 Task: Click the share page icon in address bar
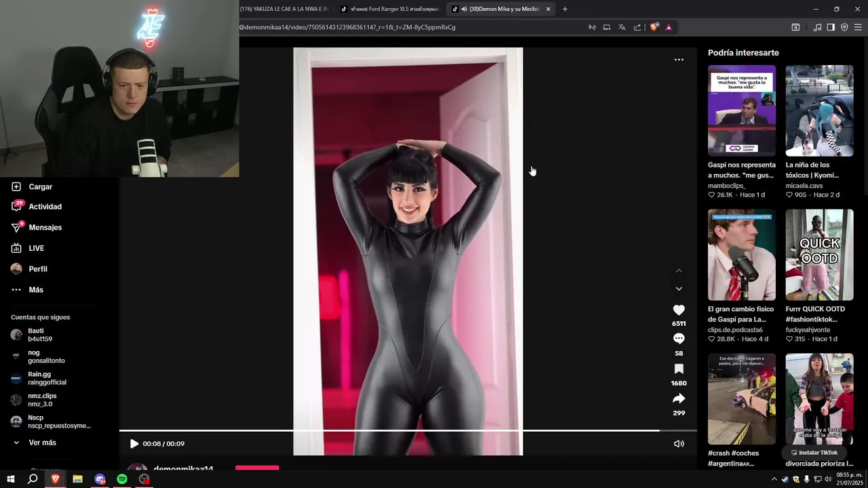coord(637,27)
